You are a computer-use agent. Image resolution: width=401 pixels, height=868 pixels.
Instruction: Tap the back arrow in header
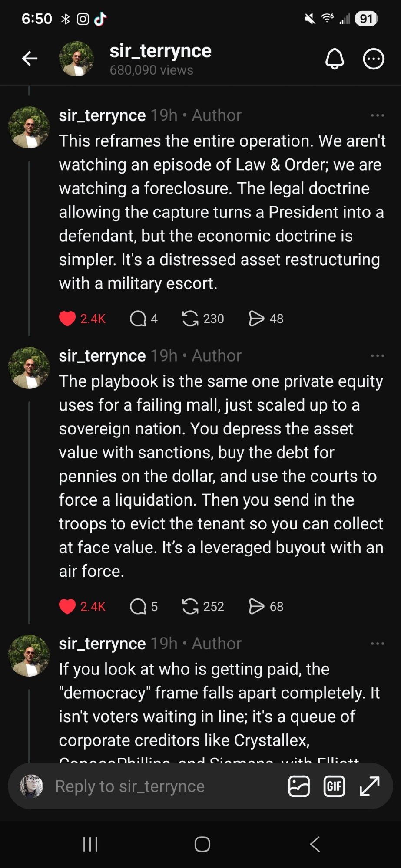30,59
